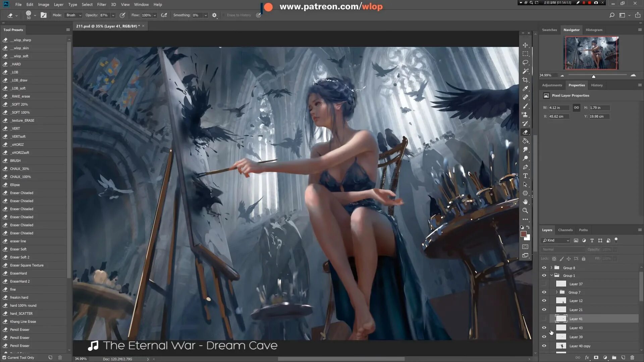Click the foreground color swatch
This screenshot has width=644, height=362.
click(x=523, y=234)
